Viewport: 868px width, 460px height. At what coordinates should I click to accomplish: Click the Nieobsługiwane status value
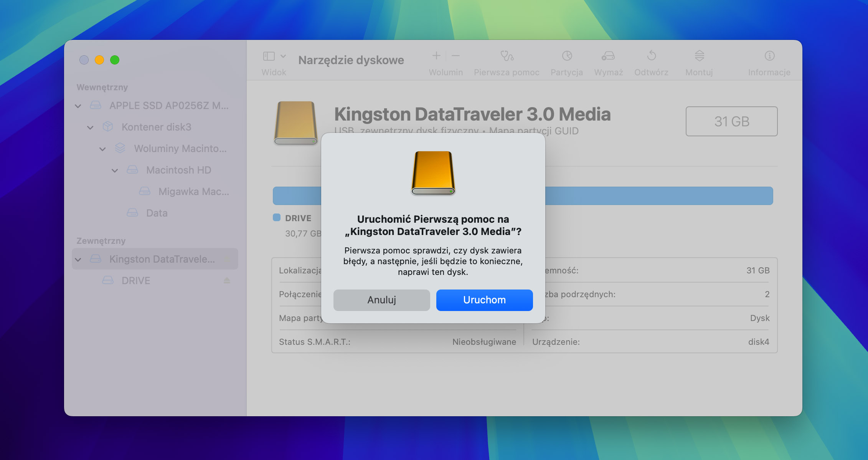point(484,342)
